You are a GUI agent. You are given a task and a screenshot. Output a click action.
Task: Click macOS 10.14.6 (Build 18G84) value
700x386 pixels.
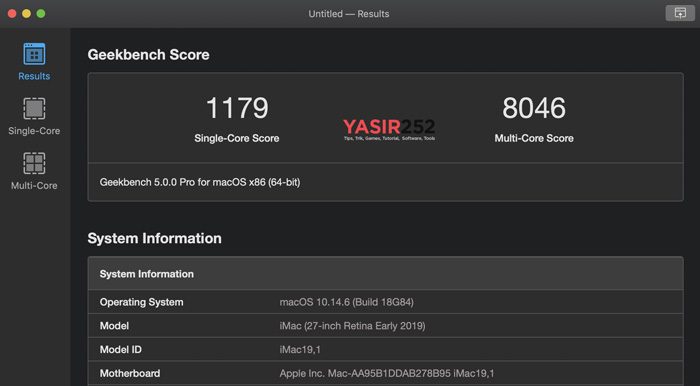pos(346,302)
